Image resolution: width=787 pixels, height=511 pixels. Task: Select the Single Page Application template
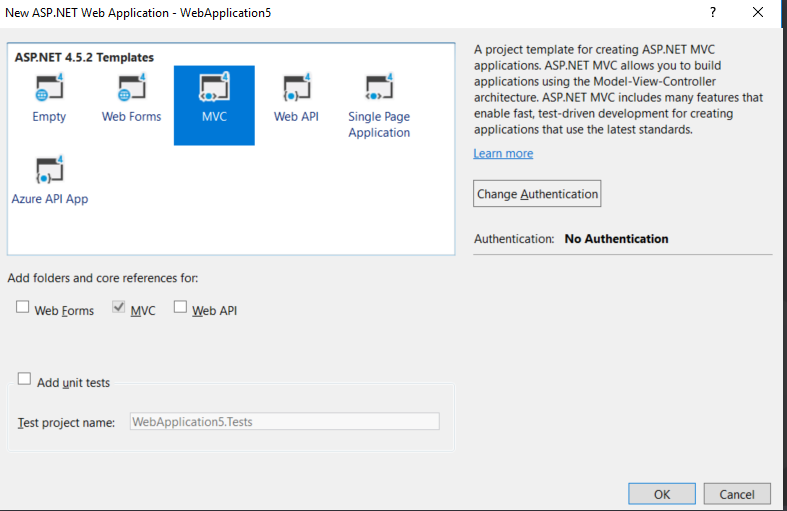pos(379,105)
